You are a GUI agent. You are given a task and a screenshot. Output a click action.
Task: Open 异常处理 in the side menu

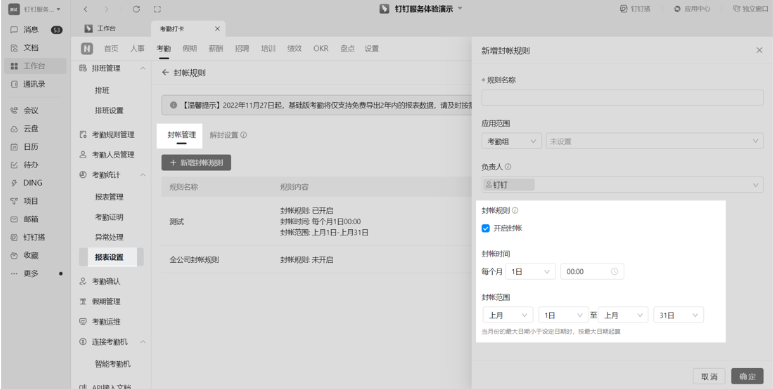coord(109,237)
